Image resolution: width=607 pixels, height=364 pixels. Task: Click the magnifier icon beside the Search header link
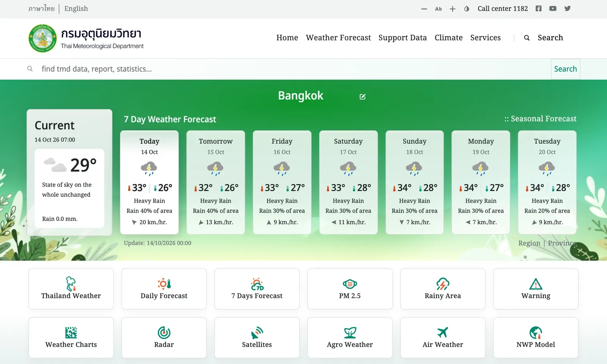[527, 38]
